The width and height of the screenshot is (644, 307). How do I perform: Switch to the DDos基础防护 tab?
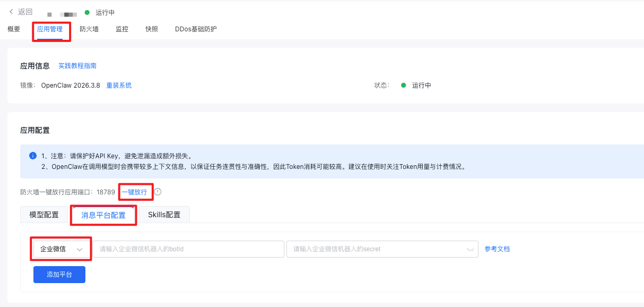(x=196, y=29)
